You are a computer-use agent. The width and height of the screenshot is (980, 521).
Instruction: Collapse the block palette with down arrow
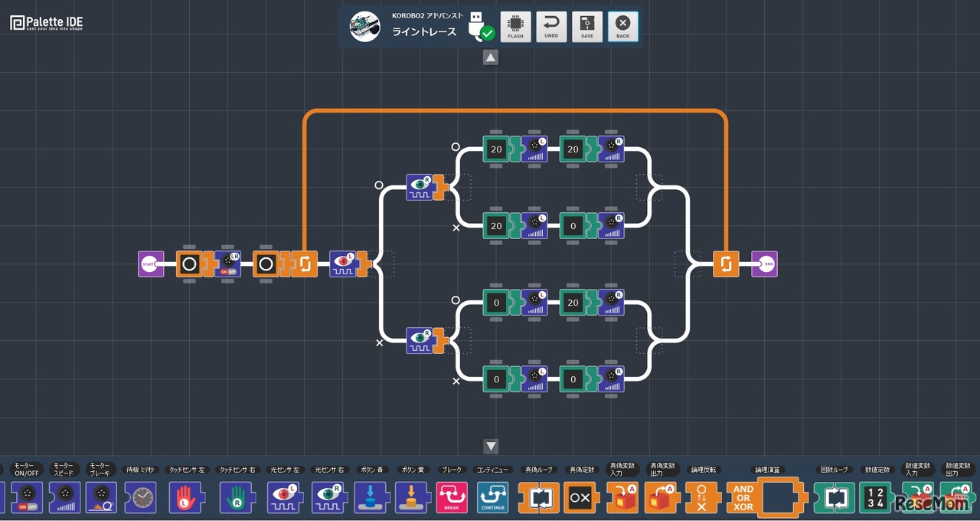coord(491,446)
